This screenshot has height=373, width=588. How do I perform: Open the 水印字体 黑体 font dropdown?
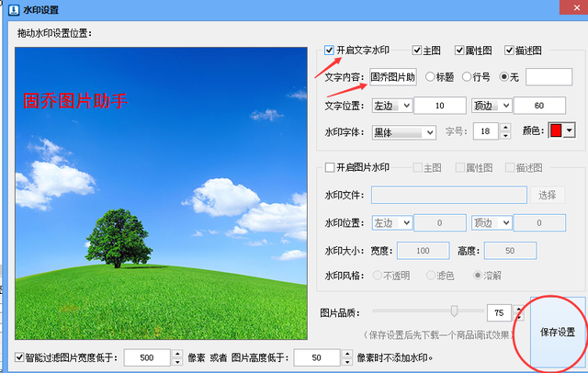(x=404, y=132)
